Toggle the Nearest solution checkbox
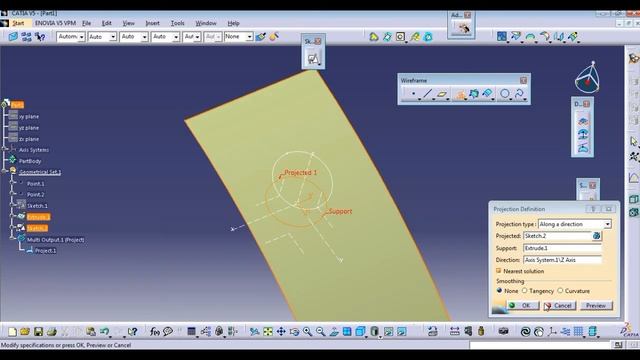 pyautogui.click(x=498, y=271)
